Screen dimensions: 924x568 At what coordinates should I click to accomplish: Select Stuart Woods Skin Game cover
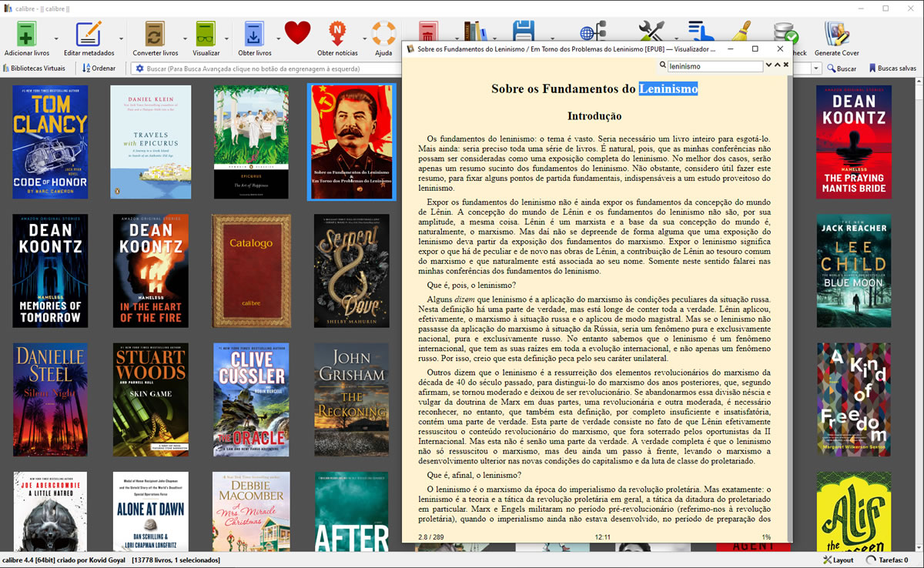151,400
